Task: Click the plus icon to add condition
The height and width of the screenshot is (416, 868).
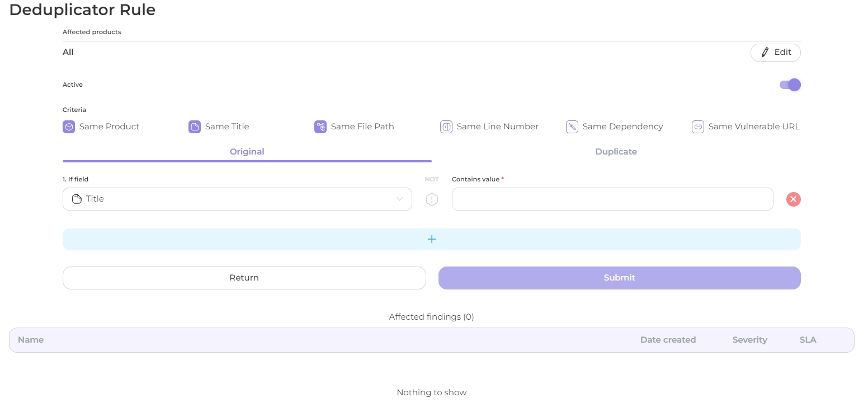Action: (431, 239)
